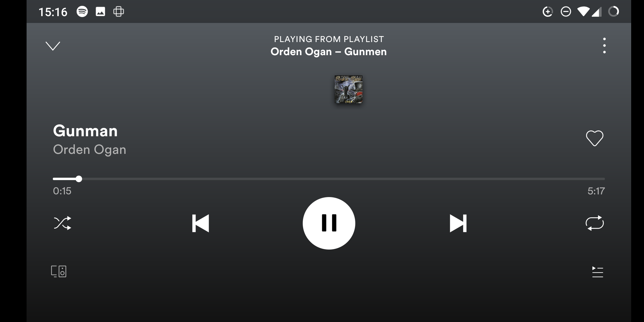Collapse the now playing view with chevron

(53, 46)
